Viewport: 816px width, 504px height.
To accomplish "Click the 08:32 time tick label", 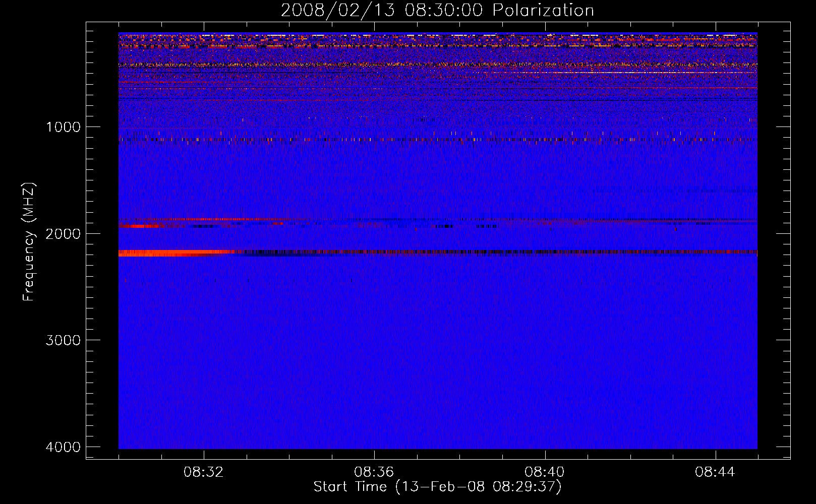I will coord(204,472).
